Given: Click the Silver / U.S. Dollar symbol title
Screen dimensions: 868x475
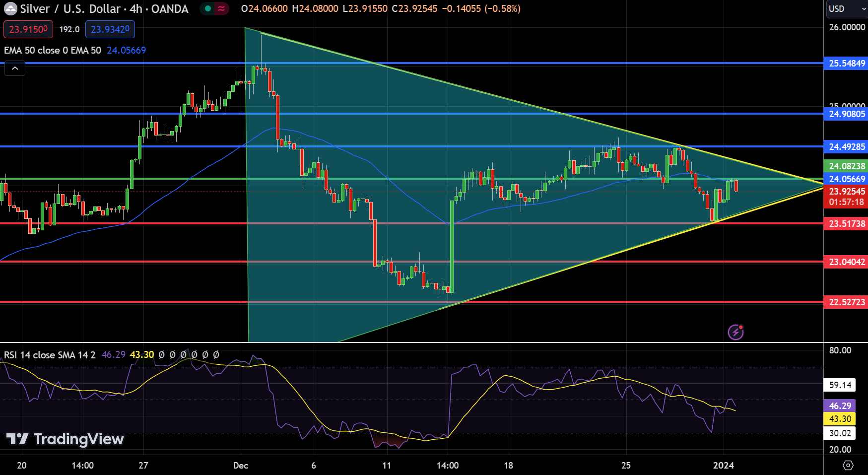Looking at the screenshot, I should (x=70, y=8).
